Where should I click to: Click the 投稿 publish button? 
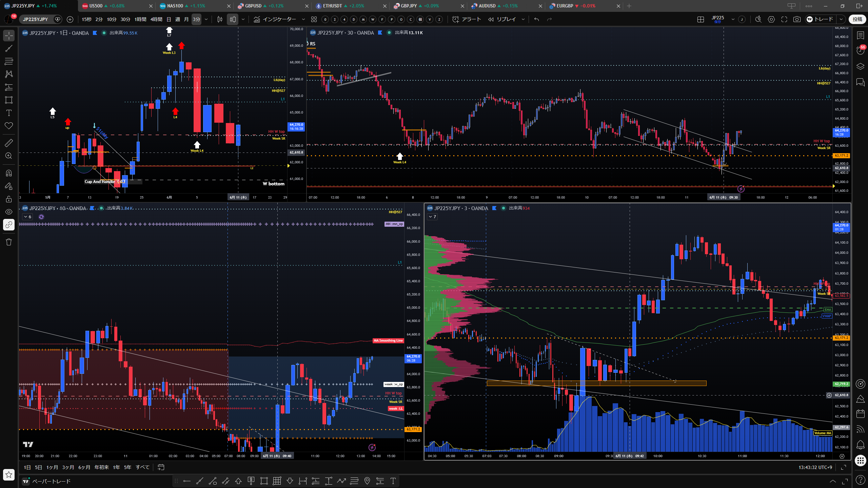(x=857, y=19)
